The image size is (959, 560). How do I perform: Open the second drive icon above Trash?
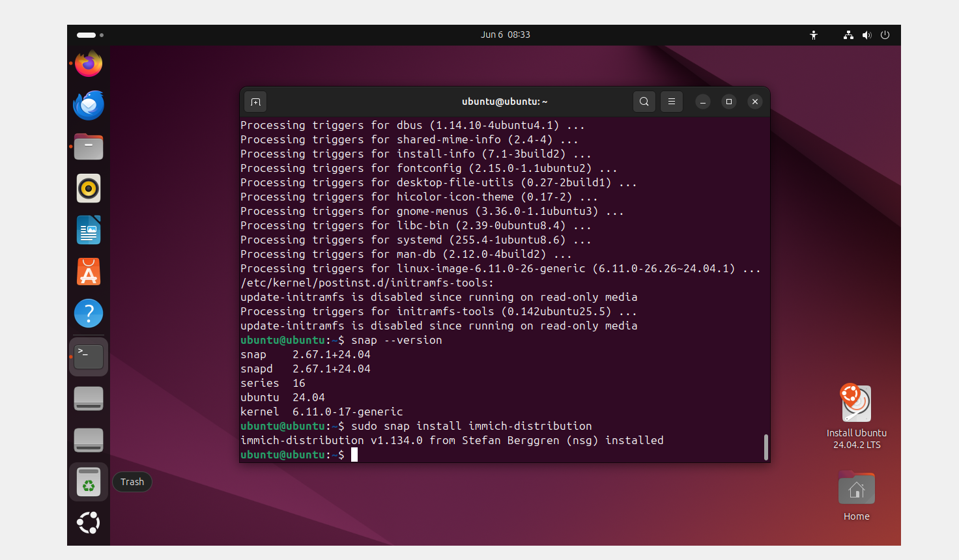89,440
